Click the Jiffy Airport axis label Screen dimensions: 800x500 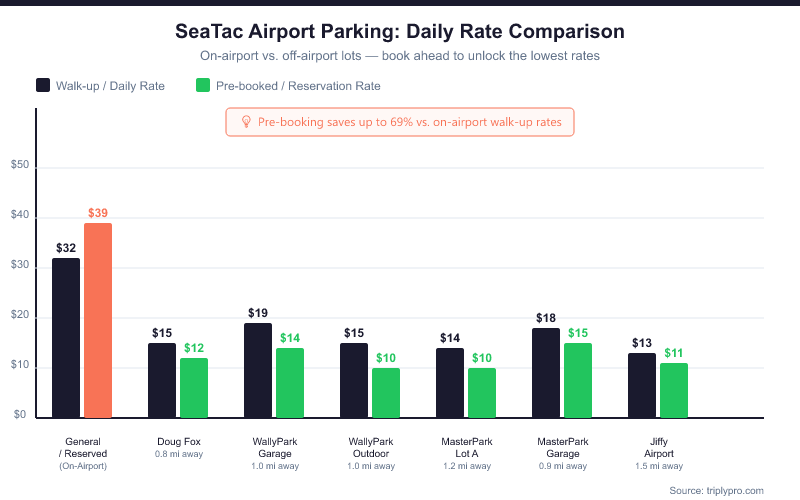point(659,447)
